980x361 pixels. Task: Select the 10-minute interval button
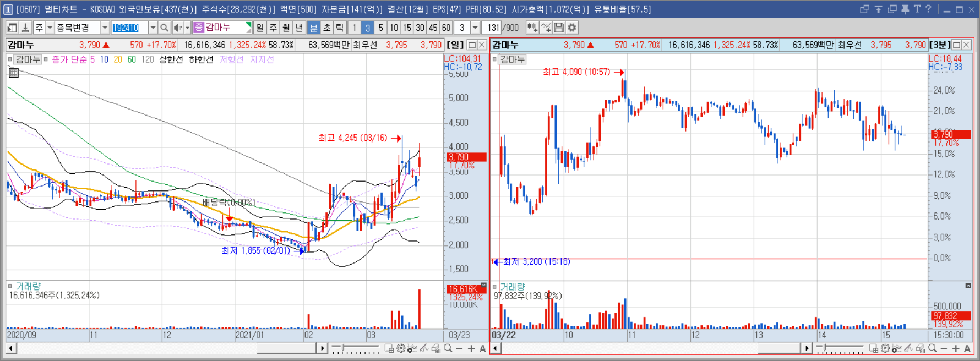pos(394,28)
